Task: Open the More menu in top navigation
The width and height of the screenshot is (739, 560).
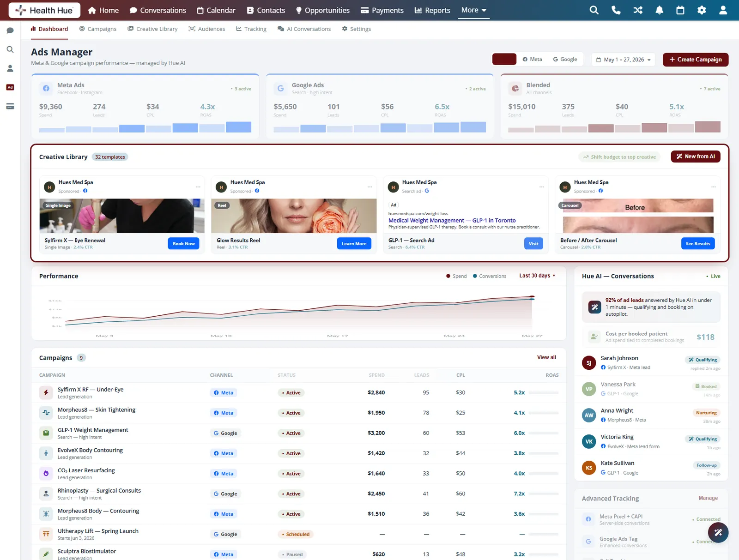Action: point(474,10)
